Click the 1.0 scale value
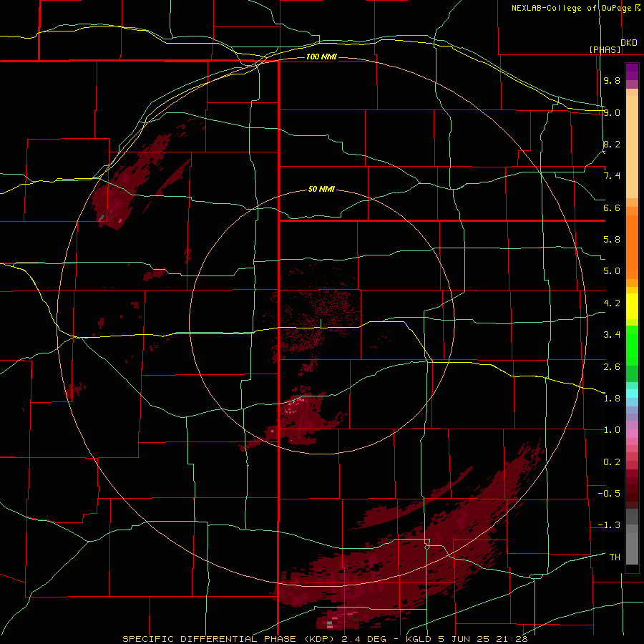The image size is (644, 644). tap(612, 430)
